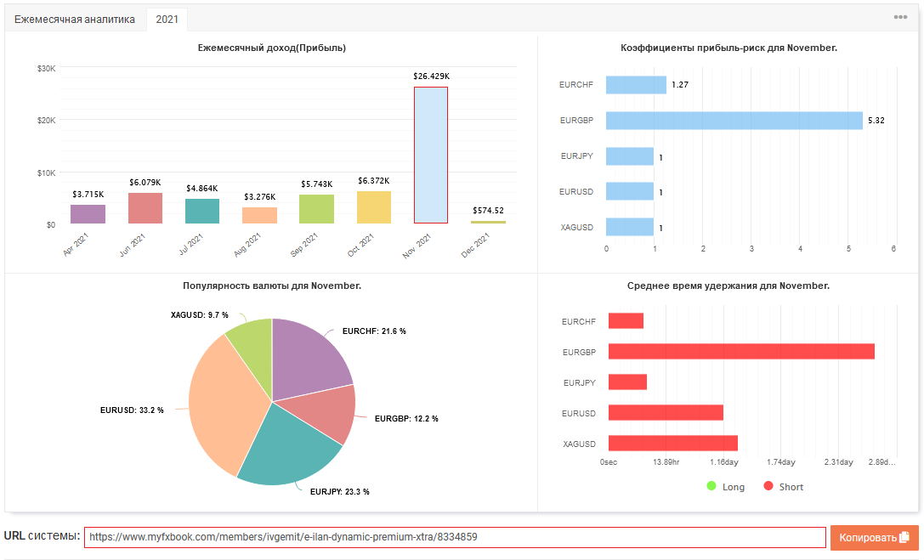
Task: Click the $30K axis label
Action: point(46,68)
